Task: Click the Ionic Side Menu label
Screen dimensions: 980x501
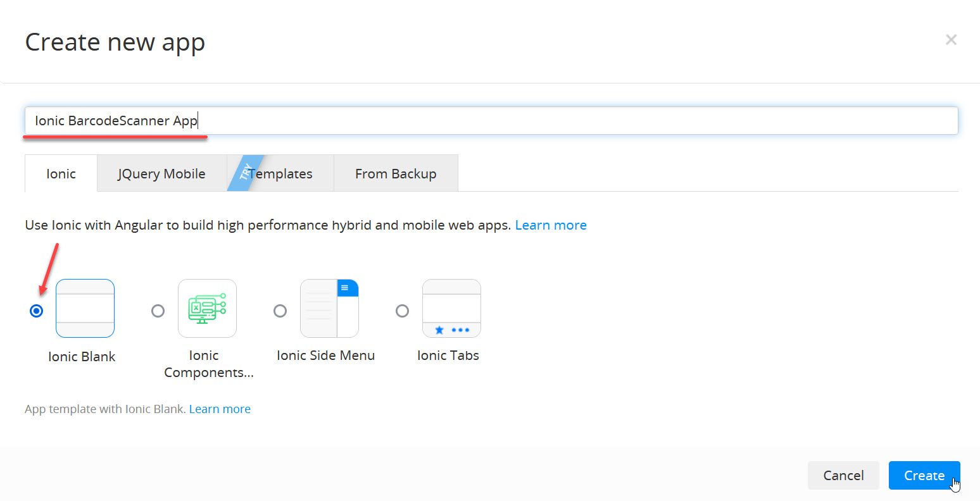Action: pos(326,356)
